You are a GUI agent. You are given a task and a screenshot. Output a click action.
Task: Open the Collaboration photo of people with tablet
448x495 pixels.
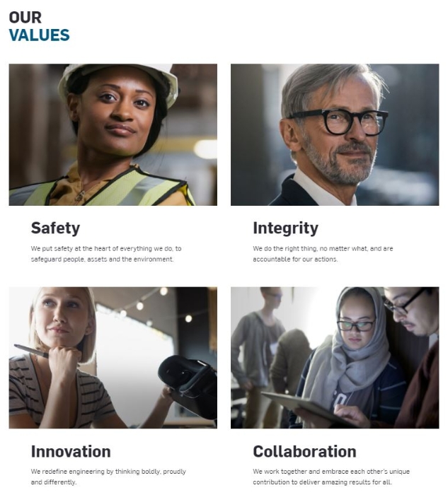(334, 357)
